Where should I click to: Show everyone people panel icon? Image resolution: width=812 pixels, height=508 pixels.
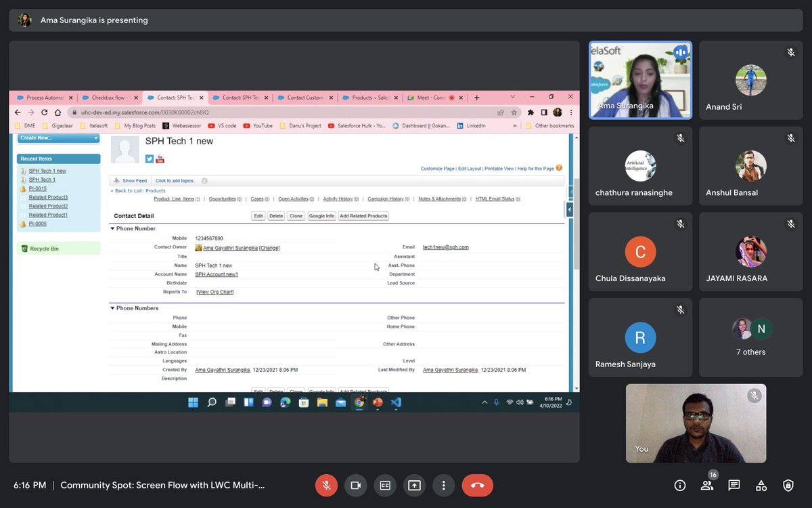[707, 486]
